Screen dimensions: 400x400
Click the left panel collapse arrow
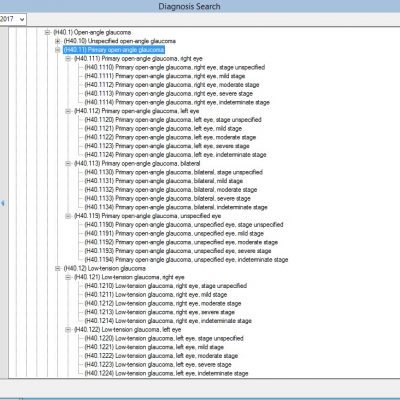pos(3,203)
